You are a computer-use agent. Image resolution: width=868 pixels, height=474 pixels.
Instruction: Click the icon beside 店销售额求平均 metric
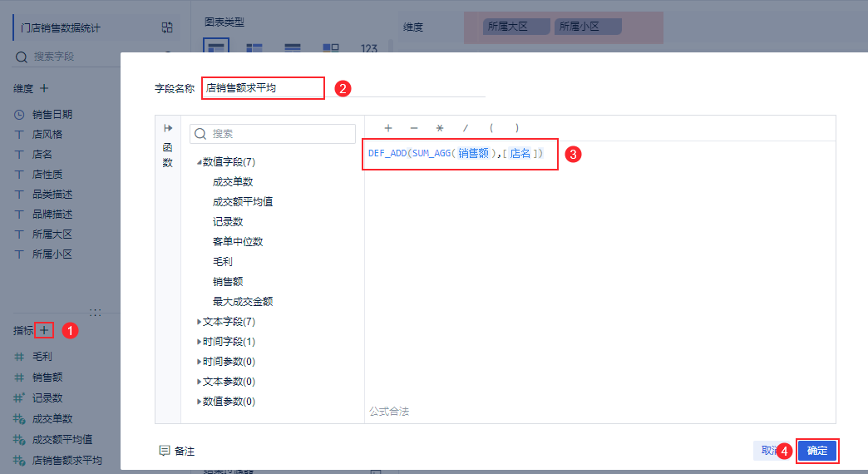point(19,460)
